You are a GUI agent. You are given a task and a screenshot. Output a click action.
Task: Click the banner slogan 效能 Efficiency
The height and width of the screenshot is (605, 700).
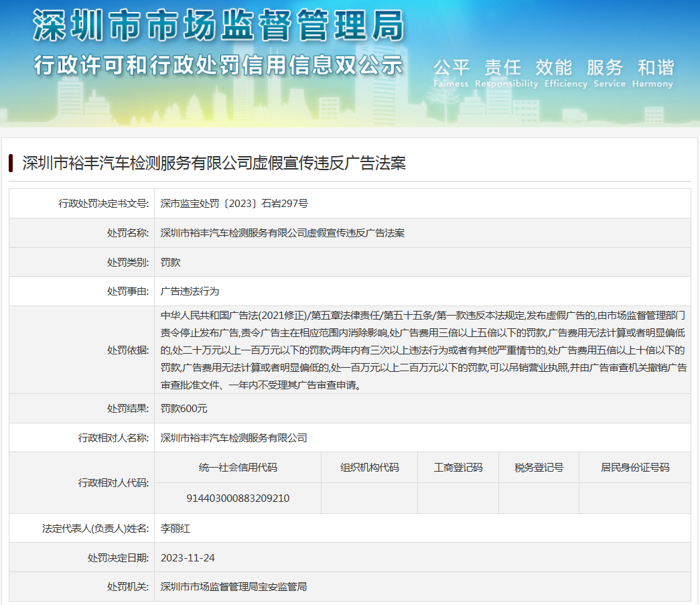point(565,73)
